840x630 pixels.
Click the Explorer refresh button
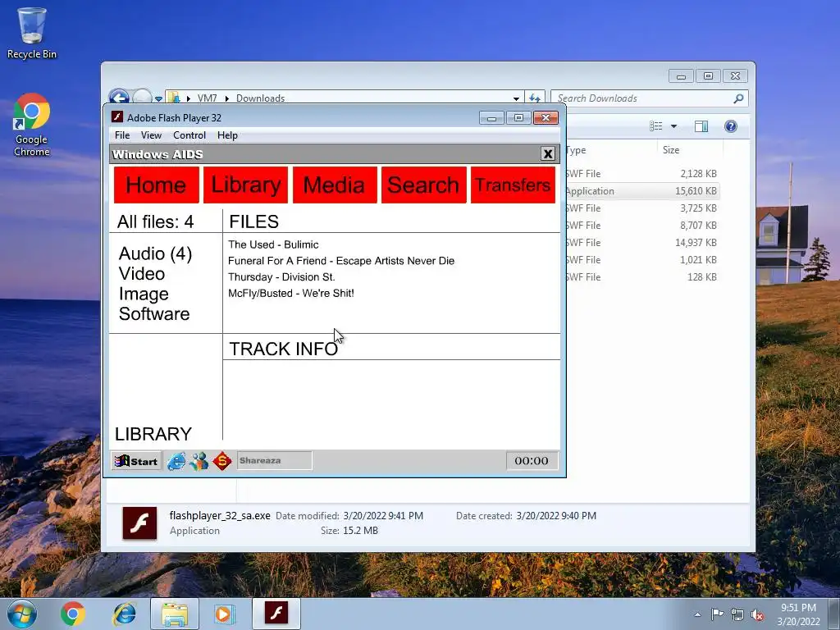[x=535, y=98]
